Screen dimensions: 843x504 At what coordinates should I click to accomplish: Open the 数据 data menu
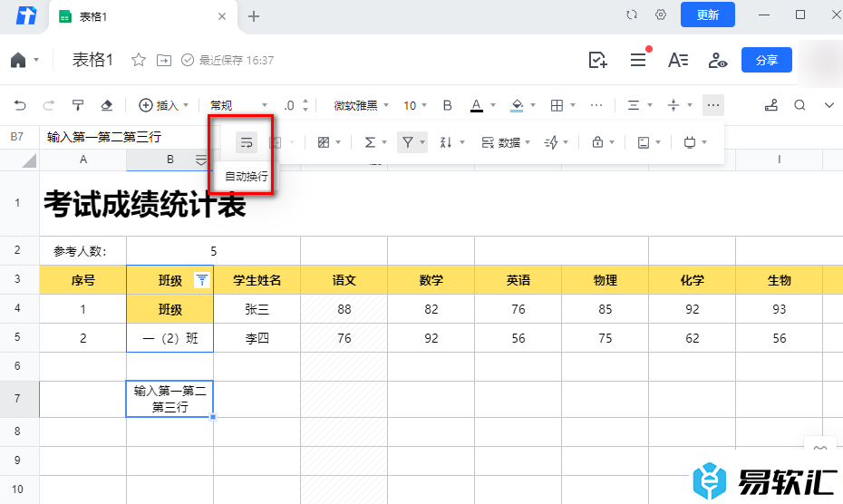point(506,142)
